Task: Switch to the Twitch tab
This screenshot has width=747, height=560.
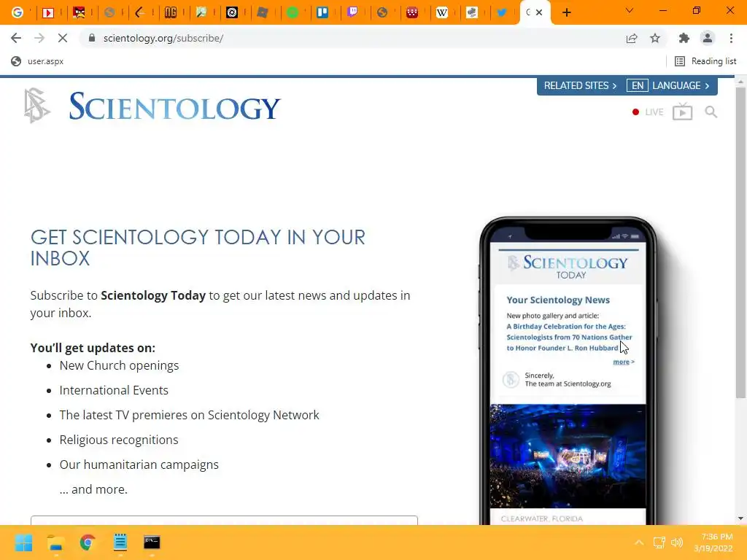Action: point(352,12)
